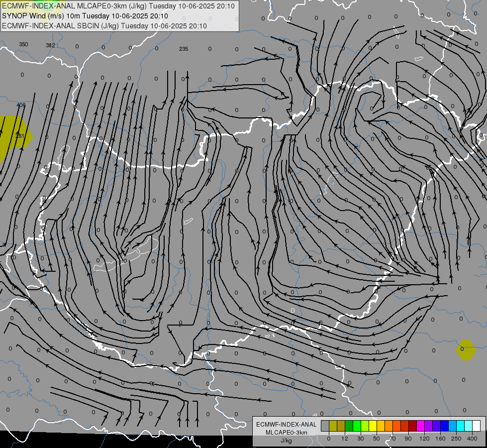Click legend scale value '160'
The image size is (487, 448).
(440, 439)
